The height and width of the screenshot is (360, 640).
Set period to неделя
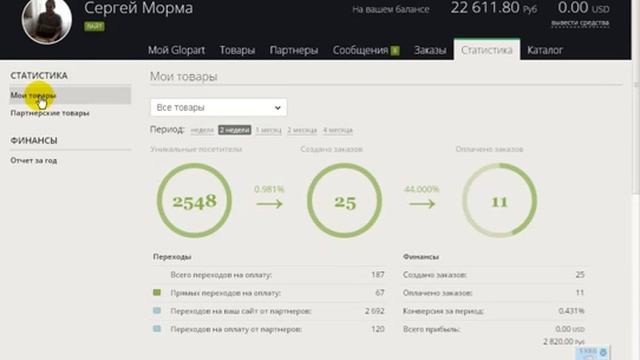(x=202, y=130)
